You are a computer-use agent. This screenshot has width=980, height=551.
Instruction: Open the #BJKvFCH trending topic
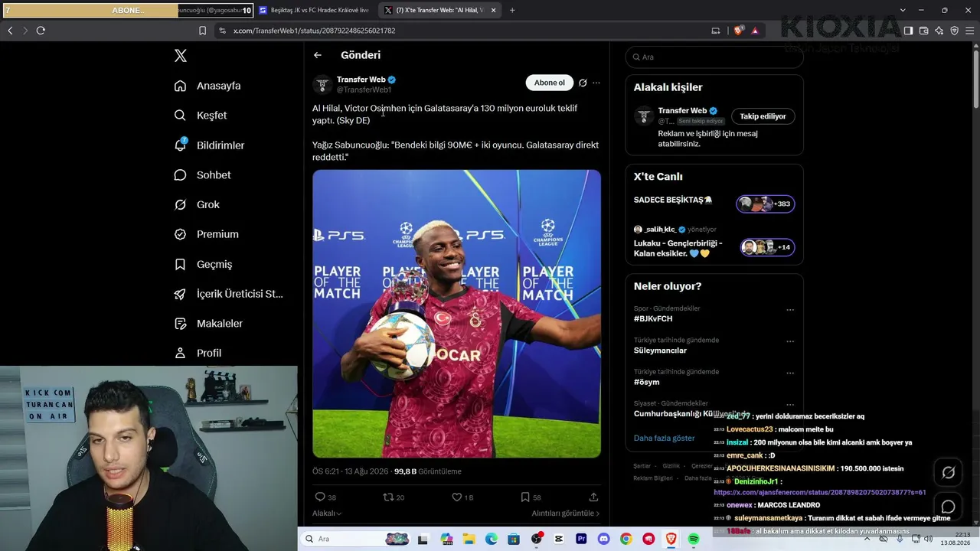653,319
